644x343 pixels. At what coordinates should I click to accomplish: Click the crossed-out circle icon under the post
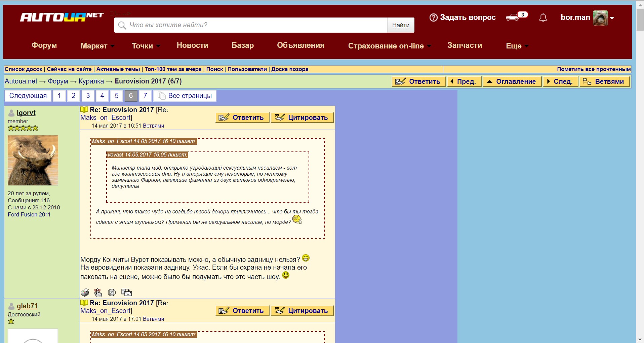112,293
